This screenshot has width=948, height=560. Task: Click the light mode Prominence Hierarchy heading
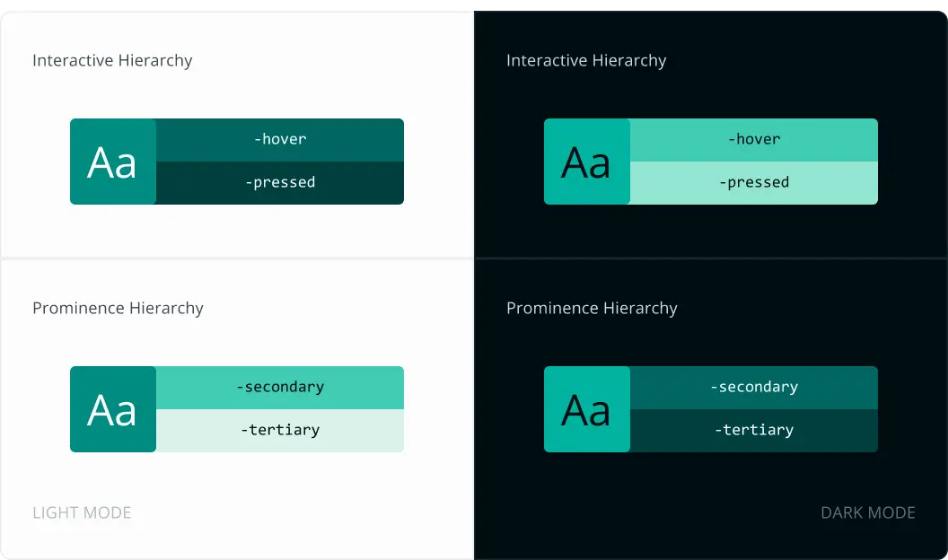pos(118,309)
